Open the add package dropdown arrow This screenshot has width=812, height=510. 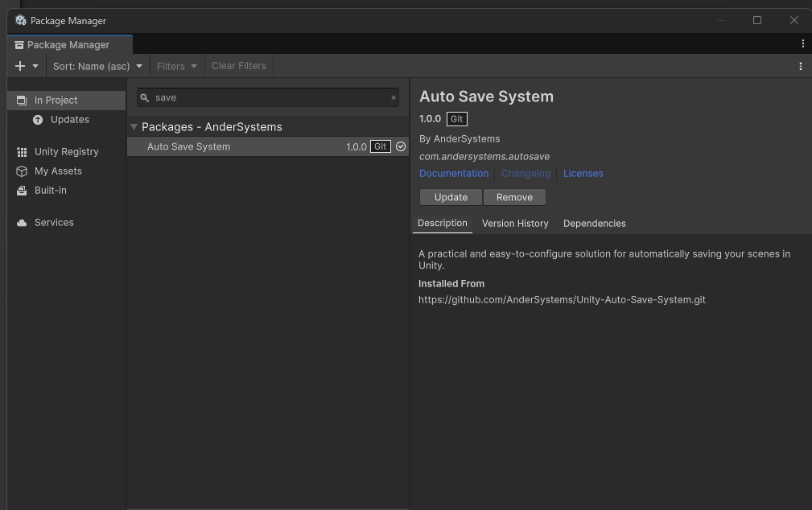click(x=35, y=66)
